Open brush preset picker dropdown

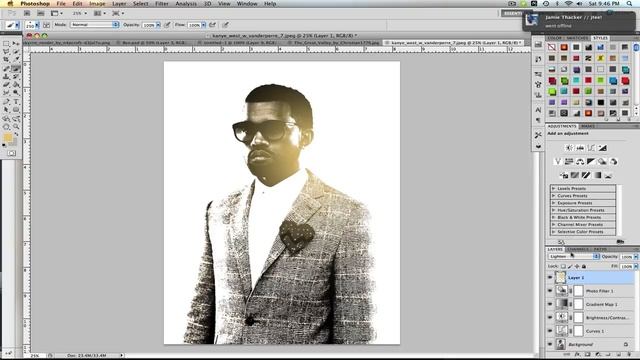point(37,25)
